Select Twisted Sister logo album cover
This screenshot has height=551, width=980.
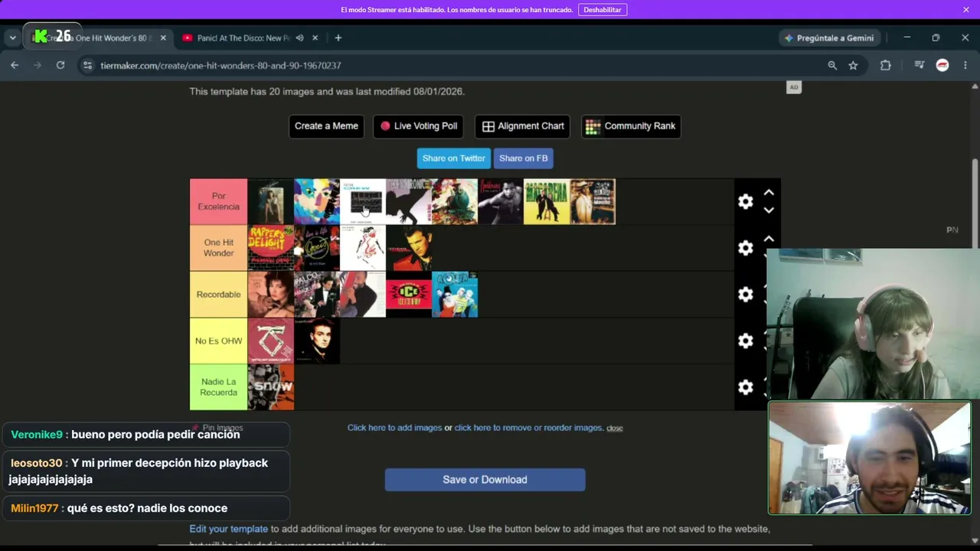click(x=271, y=341)
